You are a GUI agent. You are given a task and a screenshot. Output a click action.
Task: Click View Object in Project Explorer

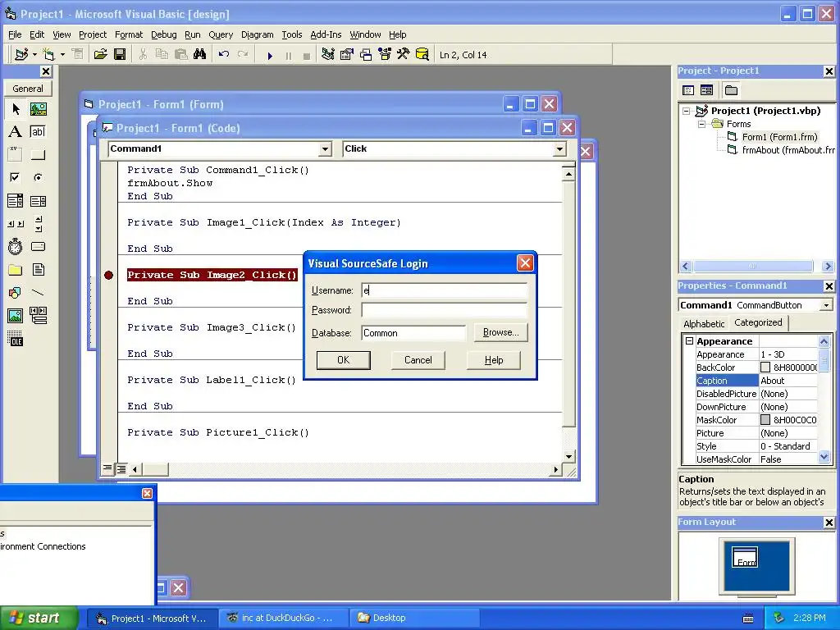[x=706, y=90]
